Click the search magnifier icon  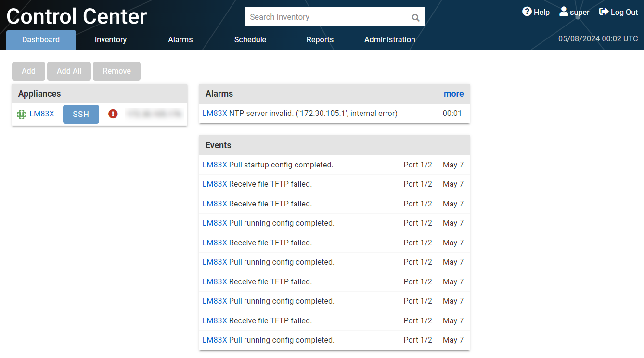point(415,17)
